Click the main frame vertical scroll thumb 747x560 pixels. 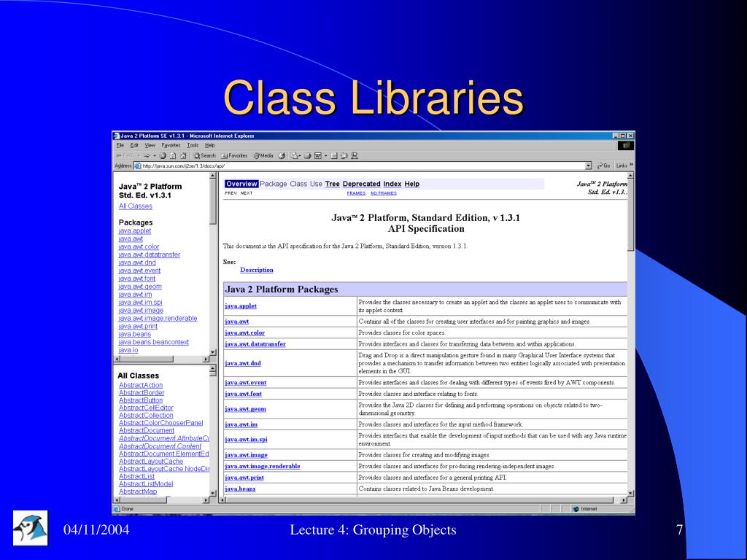coord(631,215)
